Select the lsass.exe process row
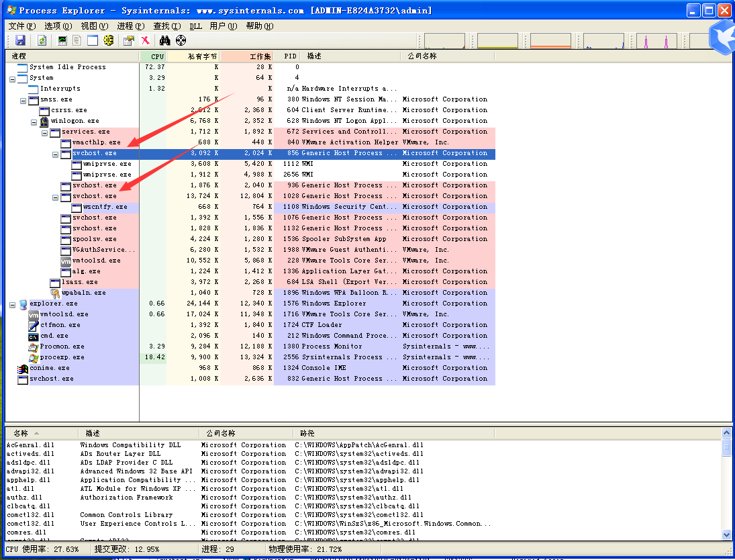 point(250,282)
